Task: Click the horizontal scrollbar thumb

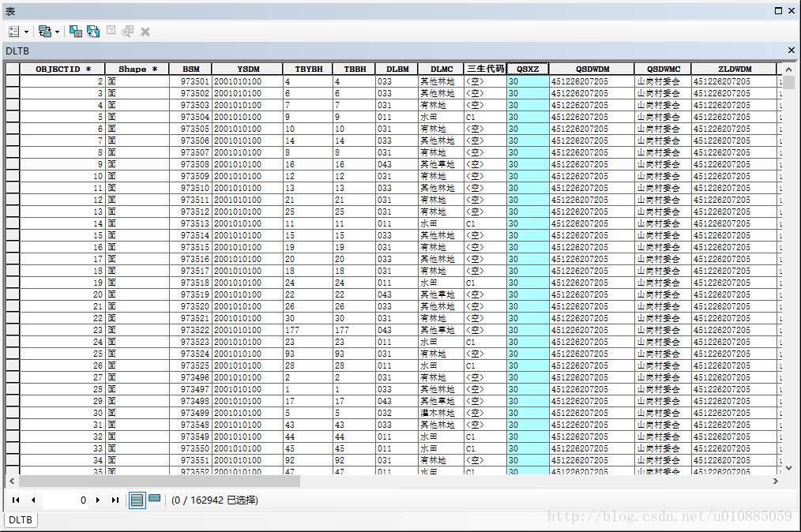Action: click(160, 481)
